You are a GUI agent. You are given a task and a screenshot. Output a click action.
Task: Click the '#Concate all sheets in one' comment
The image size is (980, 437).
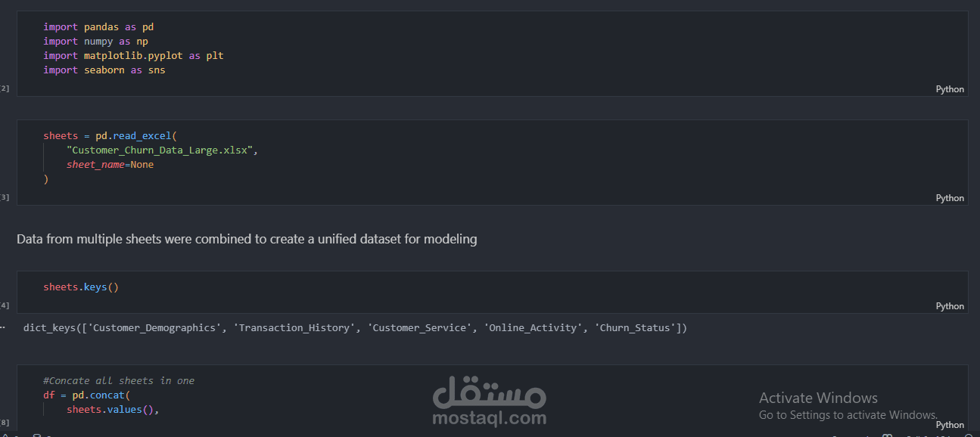pyautogui.click(x=119, y=380)
